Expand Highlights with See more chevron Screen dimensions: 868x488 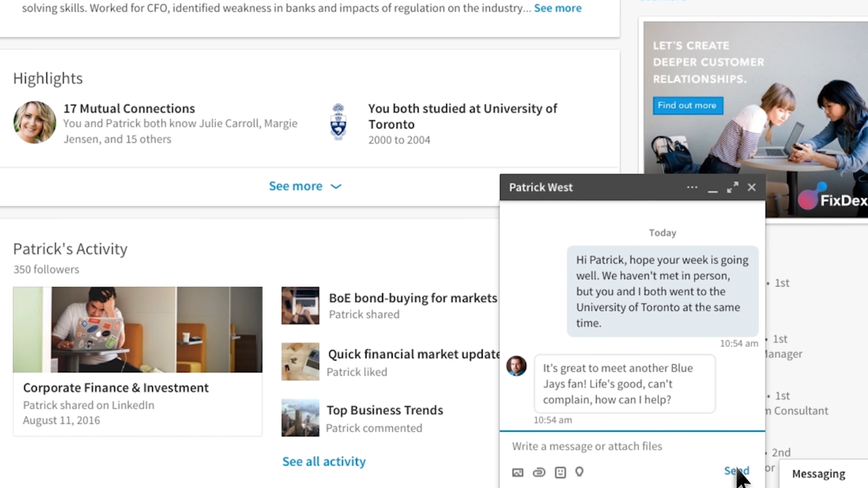point(305,186)
